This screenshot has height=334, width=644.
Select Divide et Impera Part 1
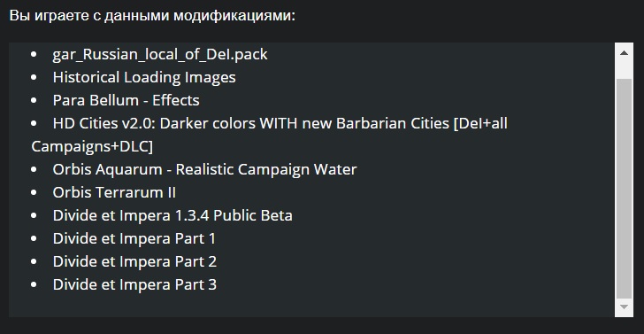pos(134,238)
